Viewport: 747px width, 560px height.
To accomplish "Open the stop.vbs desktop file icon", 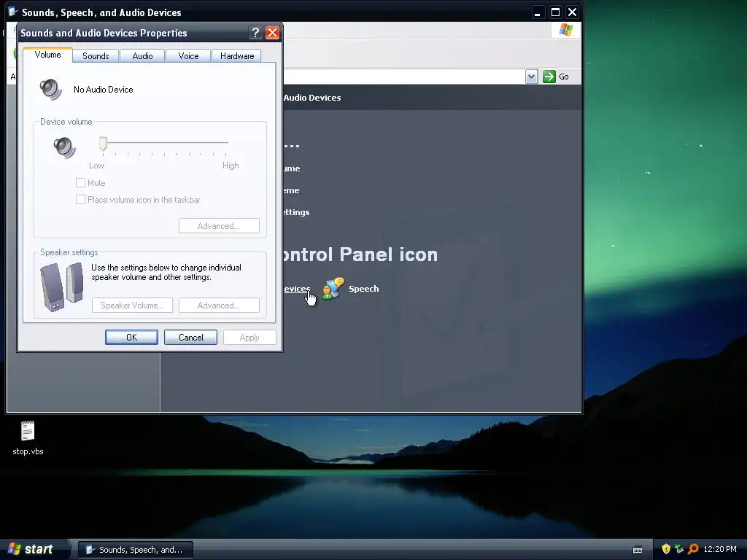I will (x=28, y=431).
